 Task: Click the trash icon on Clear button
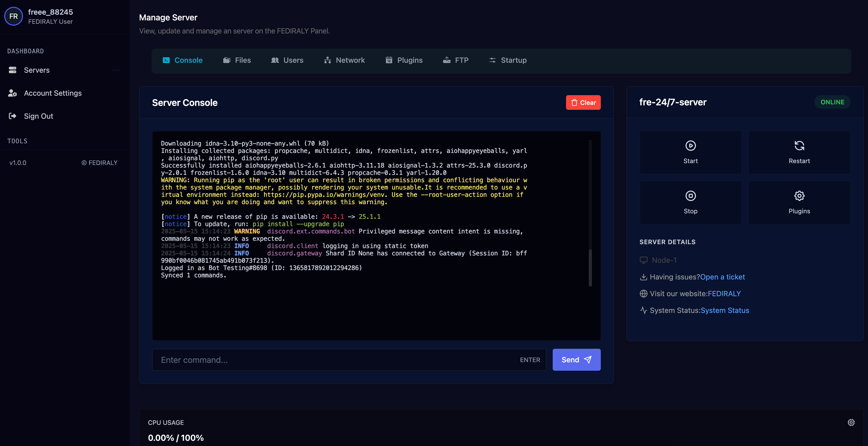click(x=574, y=102)
